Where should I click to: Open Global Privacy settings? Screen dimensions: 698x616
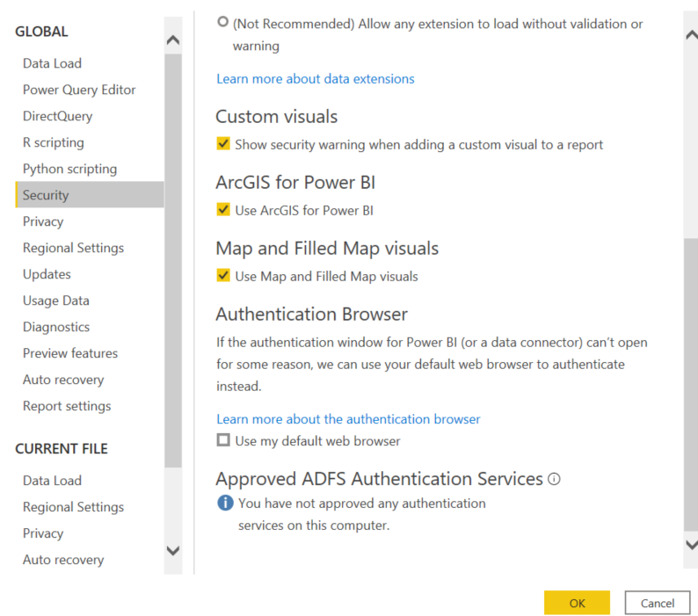click(x=43, y=221)
